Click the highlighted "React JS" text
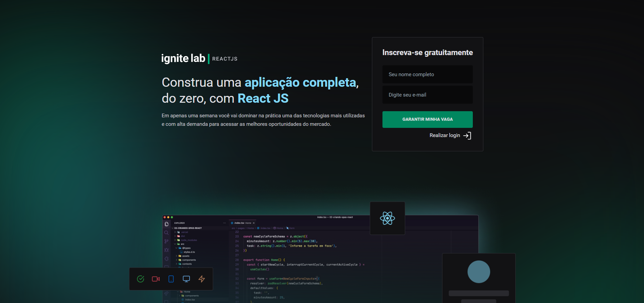Viewport: 644px width, 303px height. (x=263, y=98)
